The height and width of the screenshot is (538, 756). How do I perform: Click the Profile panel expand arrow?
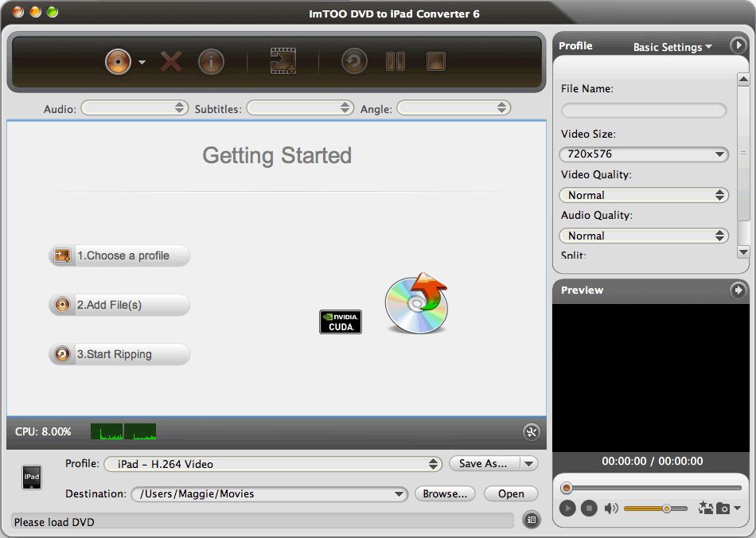click(738, 45)
